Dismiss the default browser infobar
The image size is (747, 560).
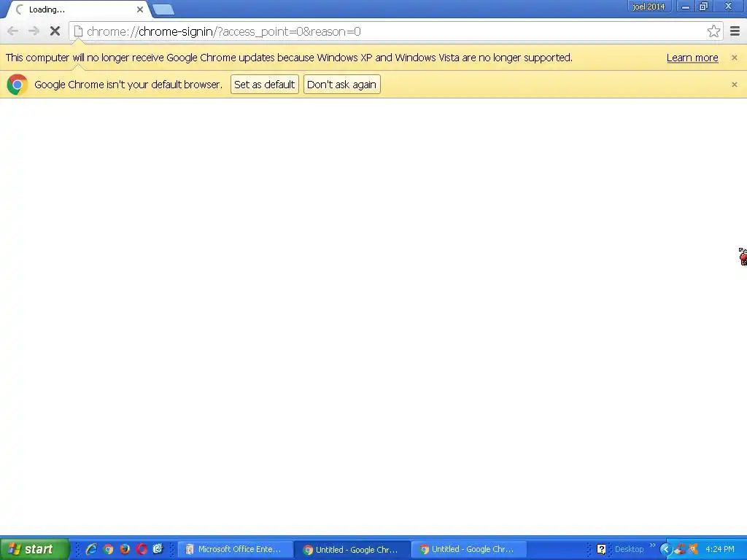734,85
